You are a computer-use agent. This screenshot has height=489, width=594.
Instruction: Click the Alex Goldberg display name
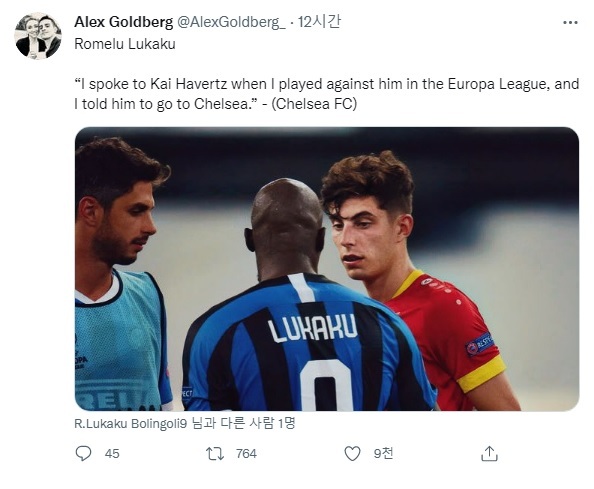tap(123, 22)
